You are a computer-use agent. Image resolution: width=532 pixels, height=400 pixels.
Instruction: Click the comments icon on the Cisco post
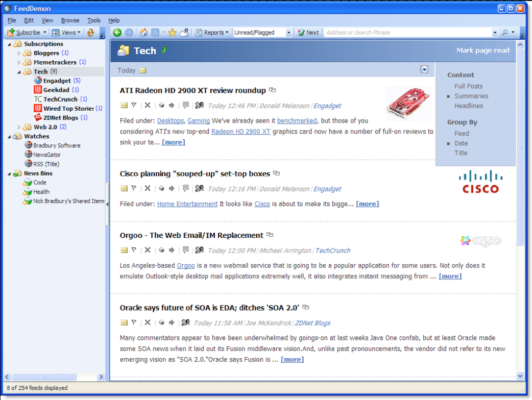[186, 188]
